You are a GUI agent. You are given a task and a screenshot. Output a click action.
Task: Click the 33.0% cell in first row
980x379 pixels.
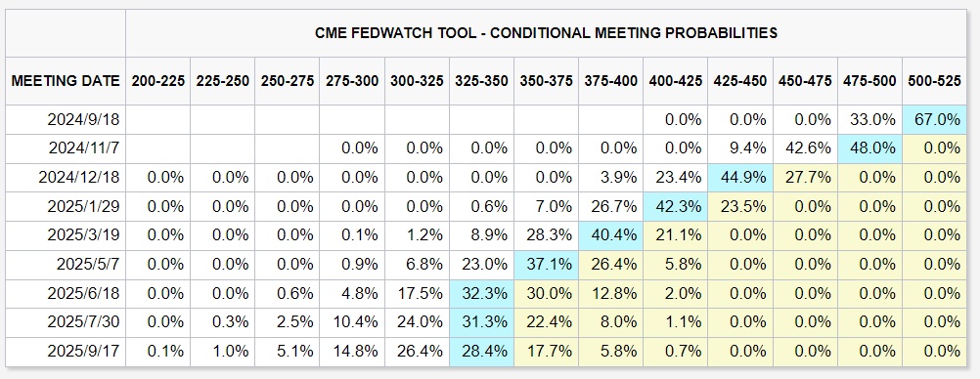[870, 119]
